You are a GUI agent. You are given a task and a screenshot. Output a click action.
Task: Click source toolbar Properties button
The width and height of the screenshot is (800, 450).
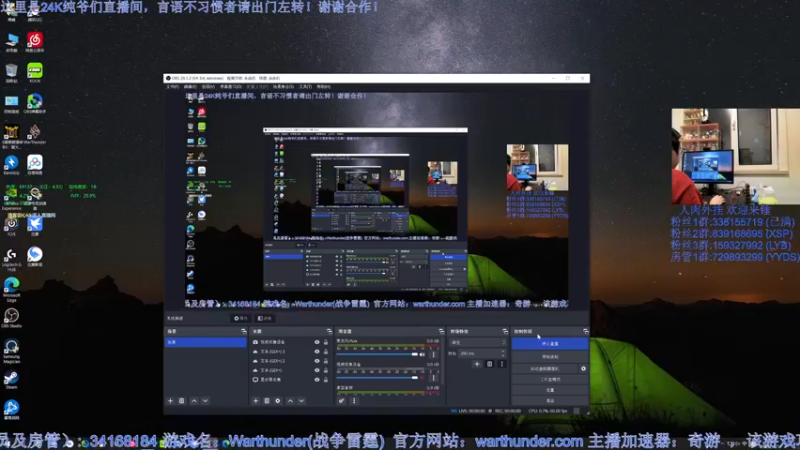click(x=240, y=318)
